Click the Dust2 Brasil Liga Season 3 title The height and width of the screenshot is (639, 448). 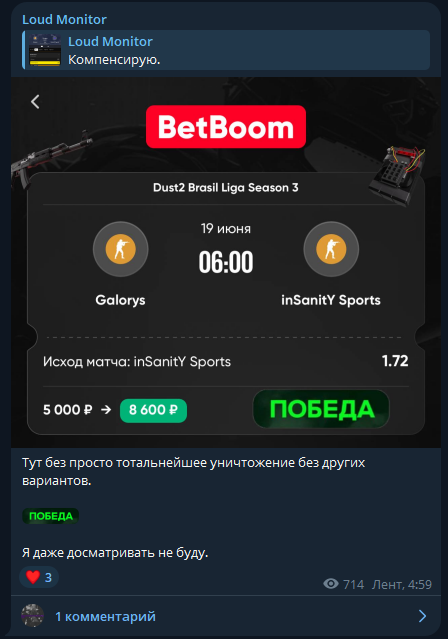pos(226,187)
